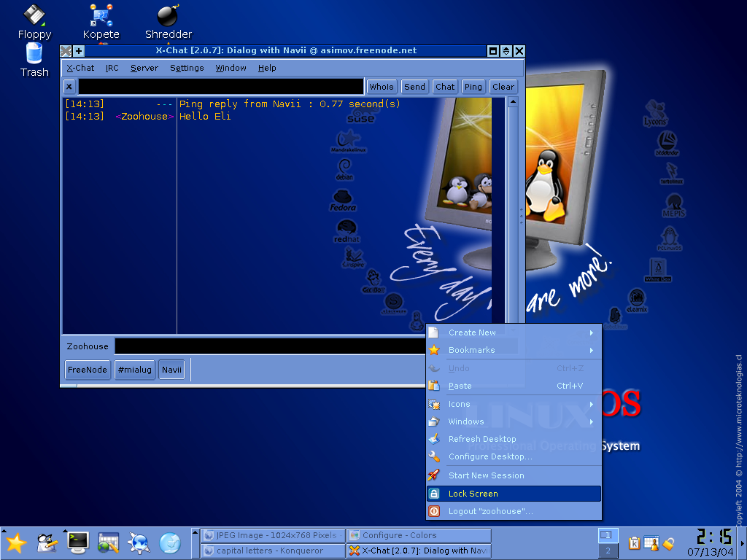Screen dimensions: 747x560
Task: Open the Configure - Colors taskbar entry
Action: 419,535
